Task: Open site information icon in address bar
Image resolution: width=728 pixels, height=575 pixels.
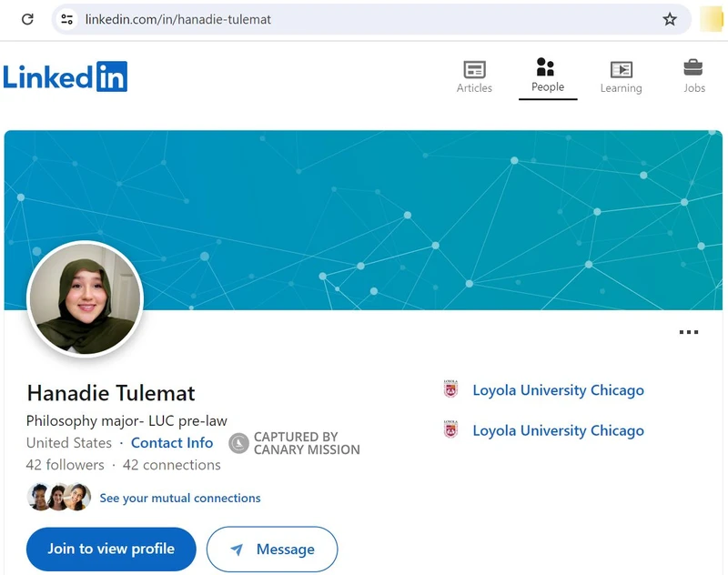Action: [66, 19]
